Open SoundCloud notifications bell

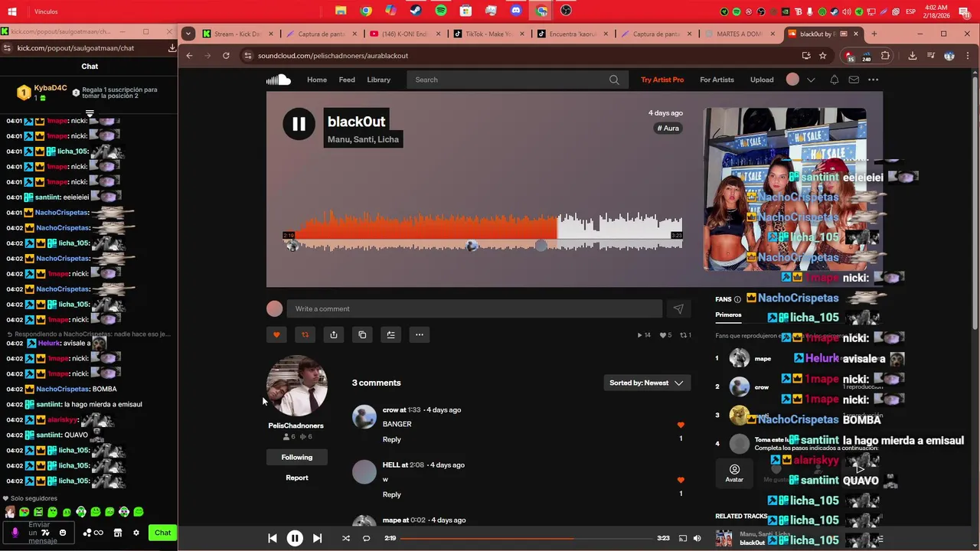point(835,80)
